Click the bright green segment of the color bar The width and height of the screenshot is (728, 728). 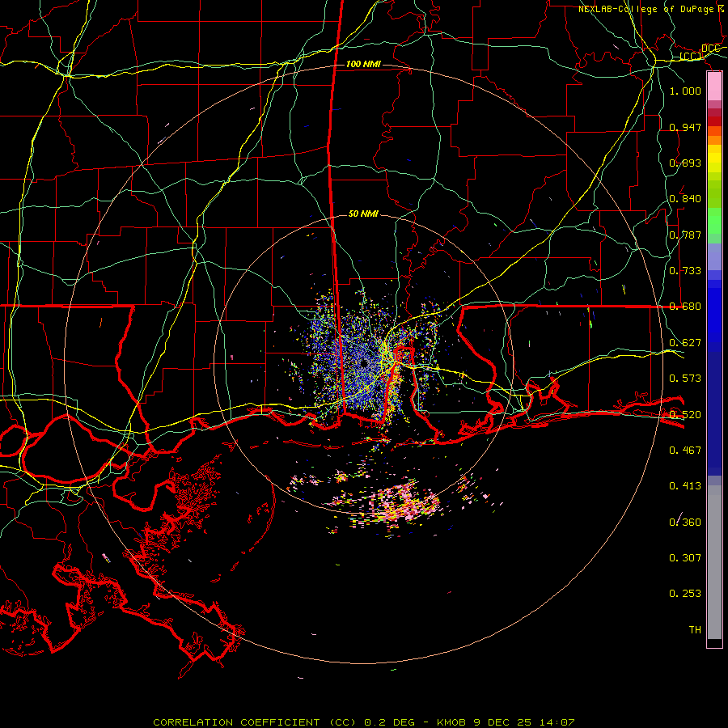click(x=714, y=221)
